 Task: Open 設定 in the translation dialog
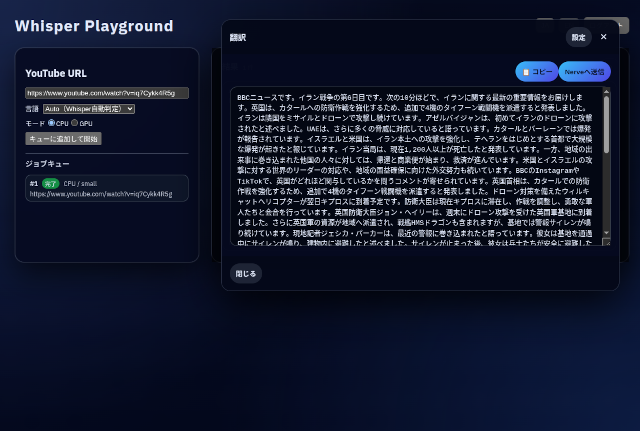pos(578,37)
